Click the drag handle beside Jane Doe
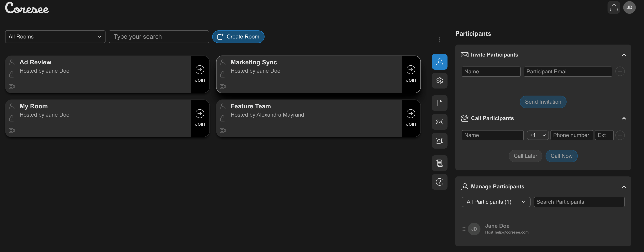644x252 pixels. click(x=464, y=229)
